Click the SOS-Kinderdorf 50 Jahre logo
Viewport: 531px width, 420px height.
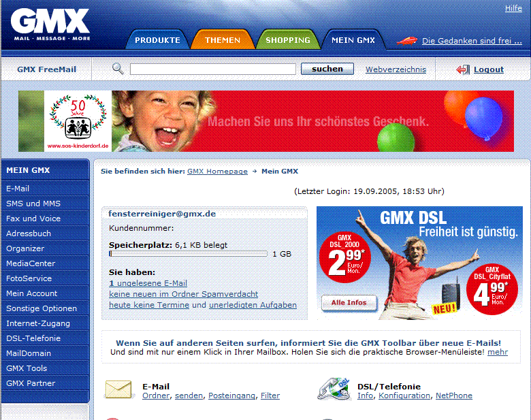coord(78,121)
